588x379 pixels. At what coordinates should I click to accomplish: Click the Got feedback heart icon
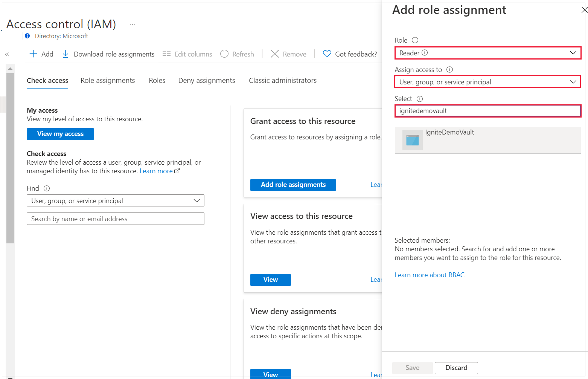tap(327, 54)
